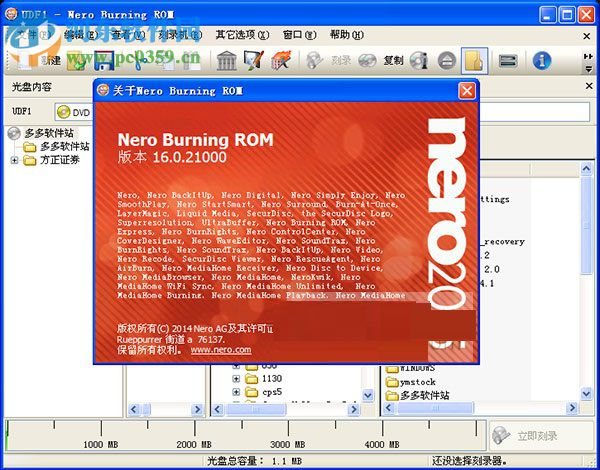Click the floppy disk save icon

[x=104, y=60]
